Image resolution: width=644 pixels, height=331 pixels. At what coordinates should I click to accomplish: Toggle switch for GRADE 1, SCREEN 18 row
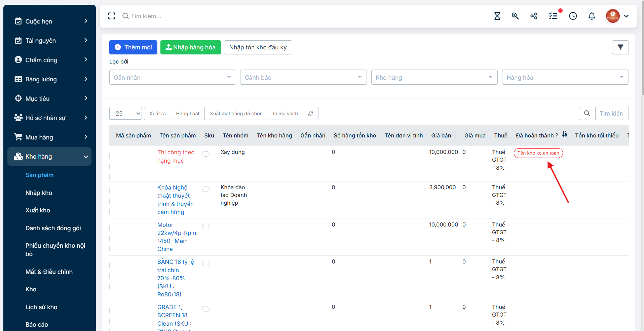point(206,309)
